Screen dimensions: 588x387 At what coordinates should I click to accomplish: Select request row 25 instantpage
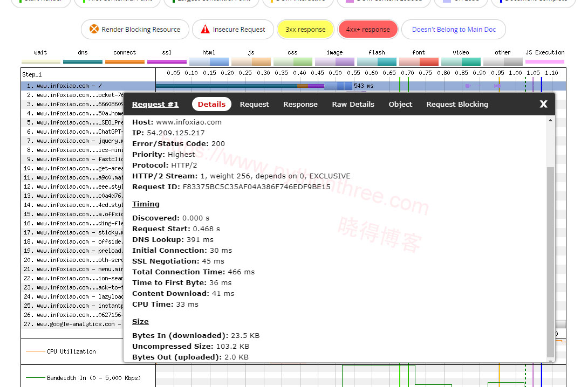click(x=72, y=306)
